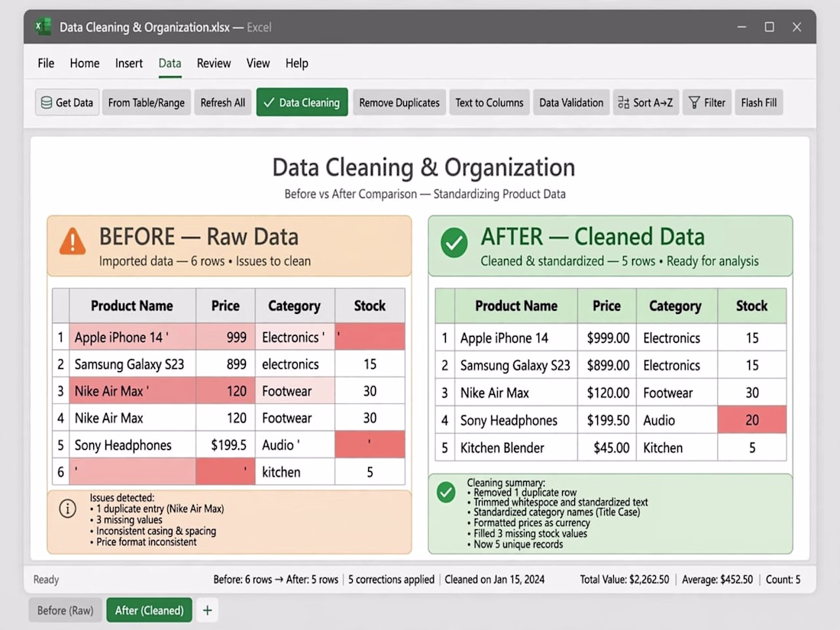Viewport: 840px width, 630px height.
Task: Click the "Average: $452.50" status entry
Action: click(717, 579)
